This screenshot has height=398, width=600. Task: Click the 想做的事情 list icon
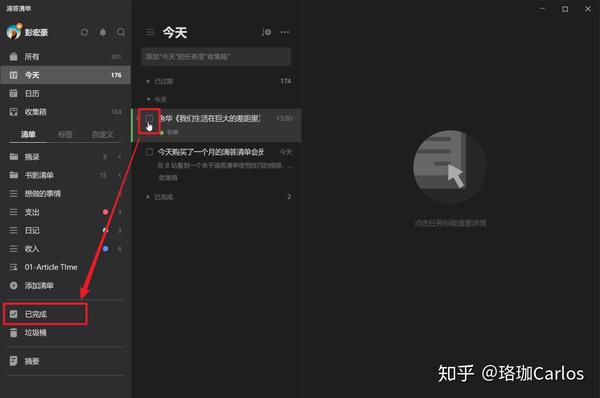(x=13, y=194)
